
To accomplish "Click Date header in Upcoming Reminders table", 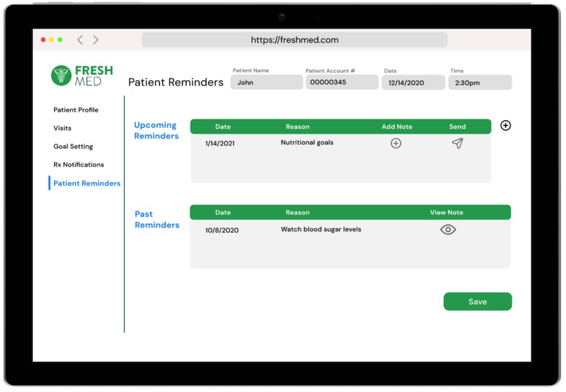I will pyautogui.click(x=223, y=126).
